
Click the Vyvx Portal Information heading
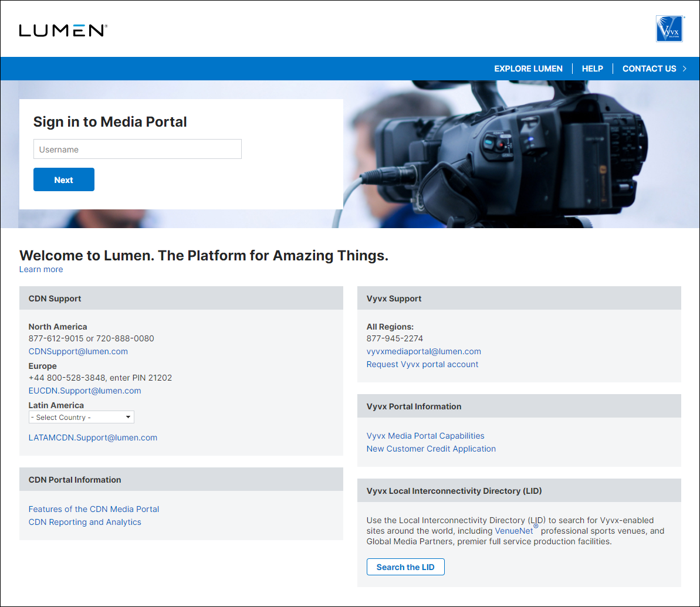(414, 406)
